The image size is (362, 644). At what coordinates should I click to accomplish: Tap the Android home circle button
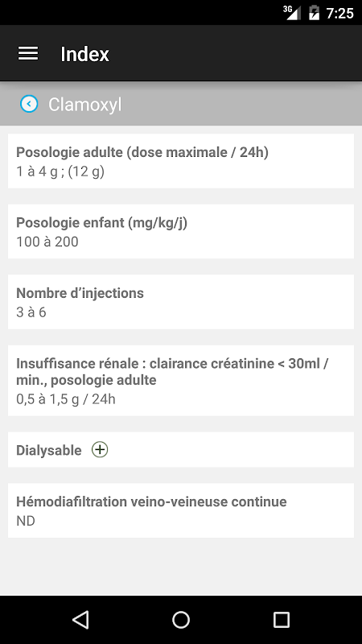tap(181, 620)
